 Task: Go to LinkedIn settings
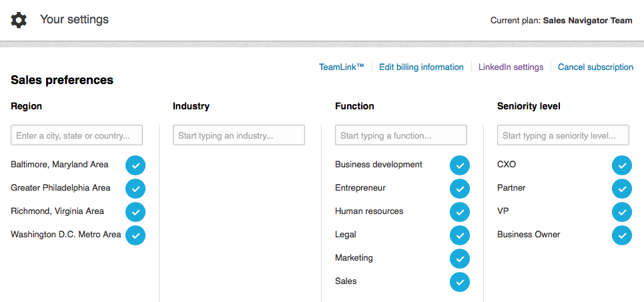(x=511, y=67)
